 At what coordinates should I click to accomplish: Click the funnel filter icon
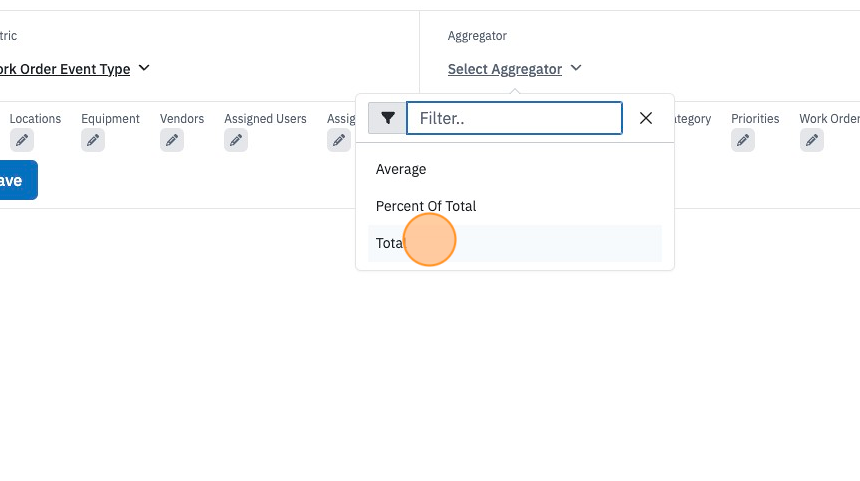(x=387, y=118)
